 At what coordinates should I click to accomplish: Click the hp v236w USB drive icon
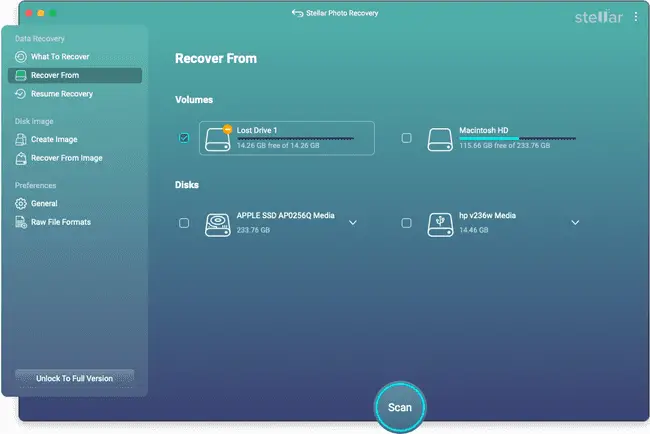(x=440, y=225)
